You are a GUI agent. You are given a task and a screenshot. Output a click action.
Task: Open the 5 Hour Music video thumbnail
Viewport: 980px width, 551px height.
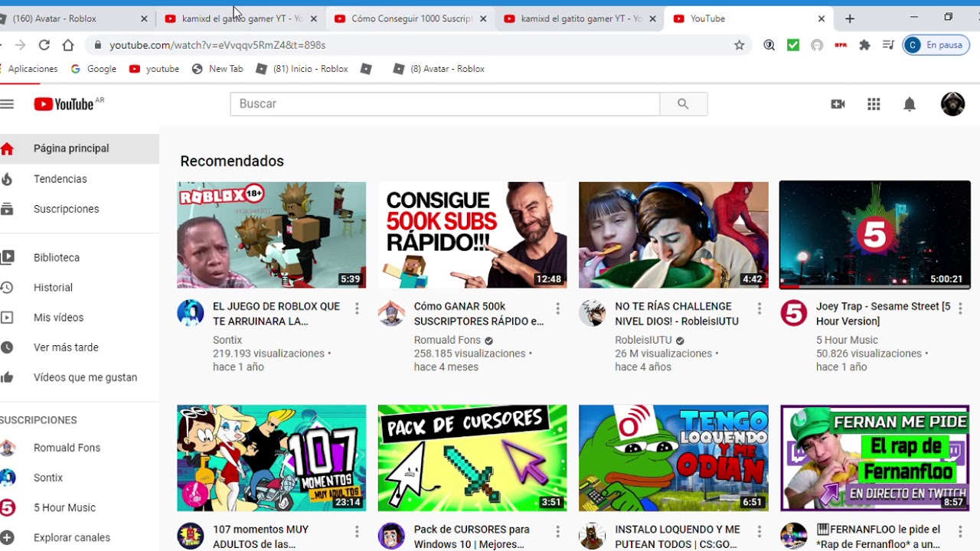tap(874, 235)
